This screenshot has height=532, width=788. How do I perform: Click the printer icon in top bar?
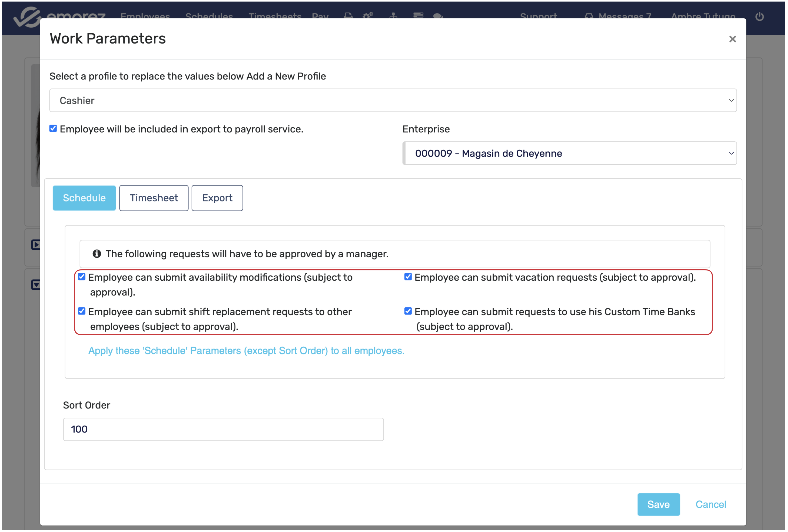click(x=348, y=15)
